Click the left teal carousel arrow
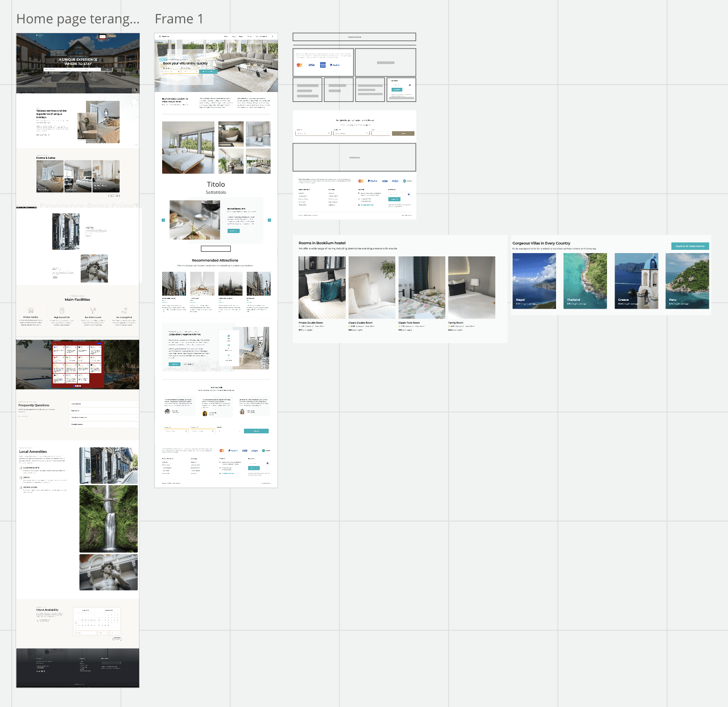This screenshot has height=707, width=728. (x=163, y=220)
